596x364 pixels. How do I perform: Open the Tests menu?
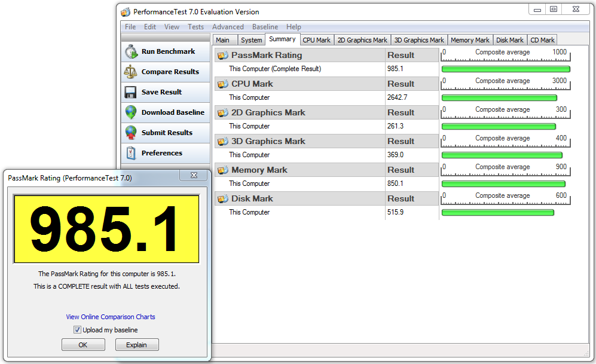[195, 27]
